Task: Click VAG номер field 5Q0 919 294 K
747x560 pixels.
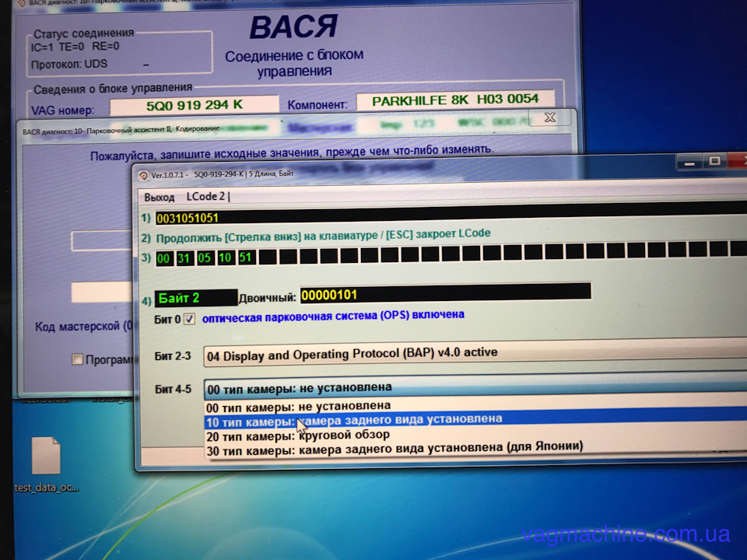Action: [194, 105]
